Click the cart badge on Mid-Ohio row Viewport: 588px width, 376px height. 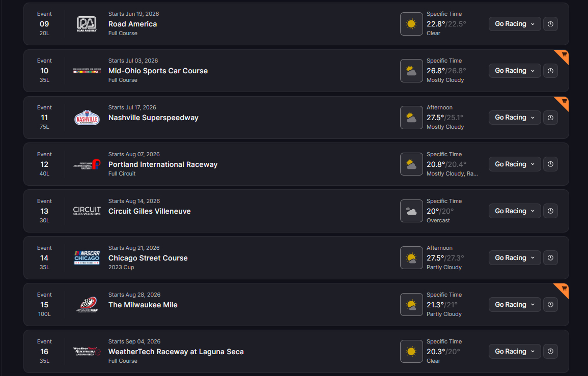tap(564, 54)
